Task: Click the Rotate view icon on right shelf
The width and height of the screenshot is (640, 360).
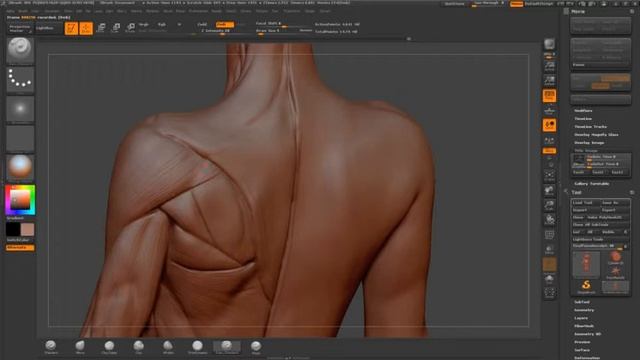Action: point(549,220)
